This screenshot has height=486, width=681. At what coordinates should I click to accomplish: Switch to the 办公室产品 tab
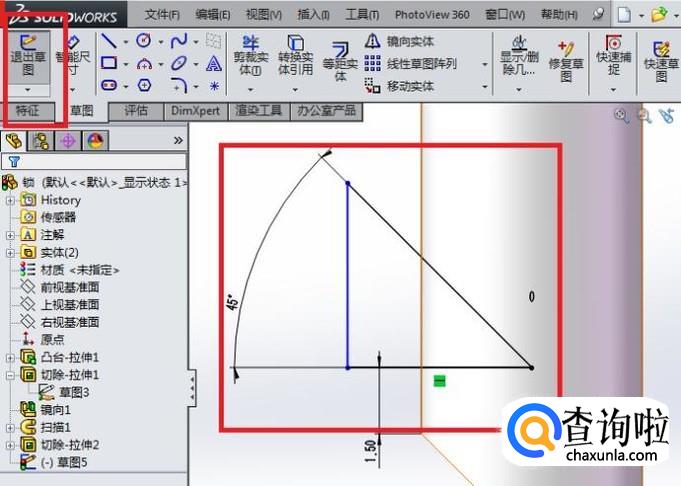[326, 111]
